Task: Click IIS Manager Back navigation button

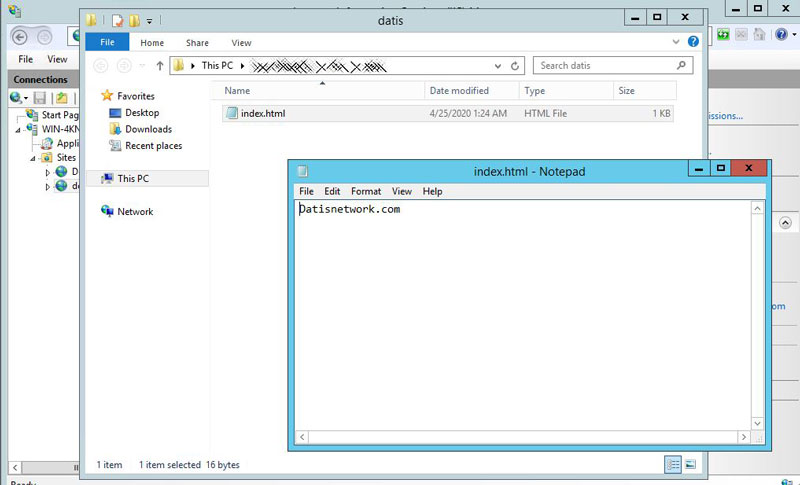Action: (19, 37)
